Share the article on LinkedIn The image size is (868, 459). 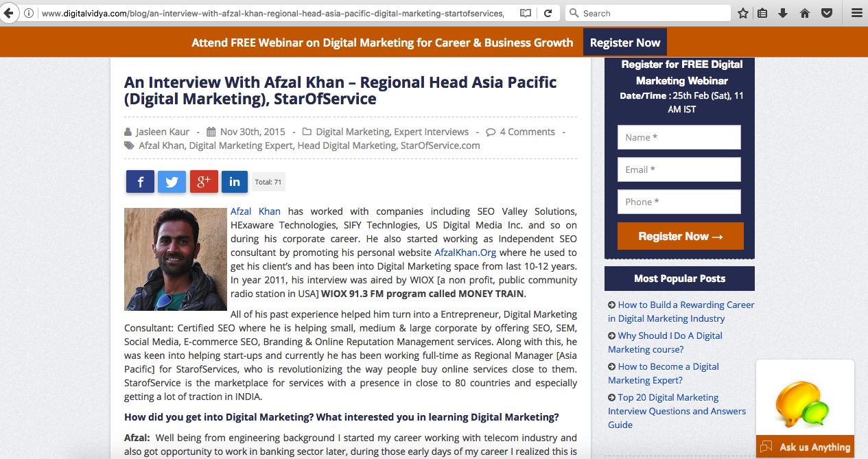(x=234, y=181)
